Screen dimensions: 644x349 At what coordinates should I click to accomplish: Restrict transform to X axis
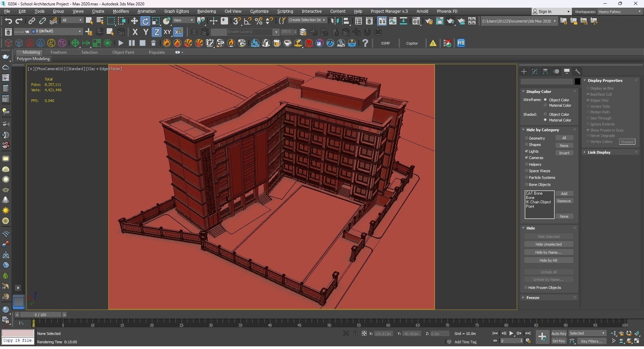tap(135, 32)
